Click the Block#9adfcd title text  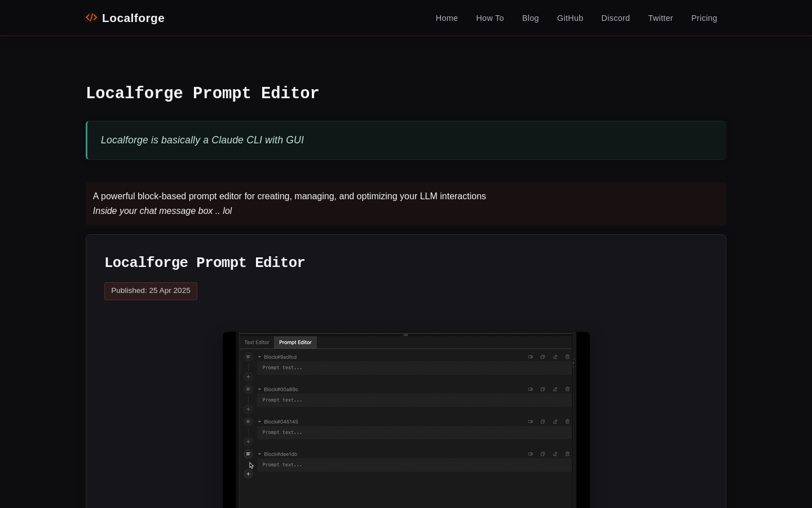(280, 357)
